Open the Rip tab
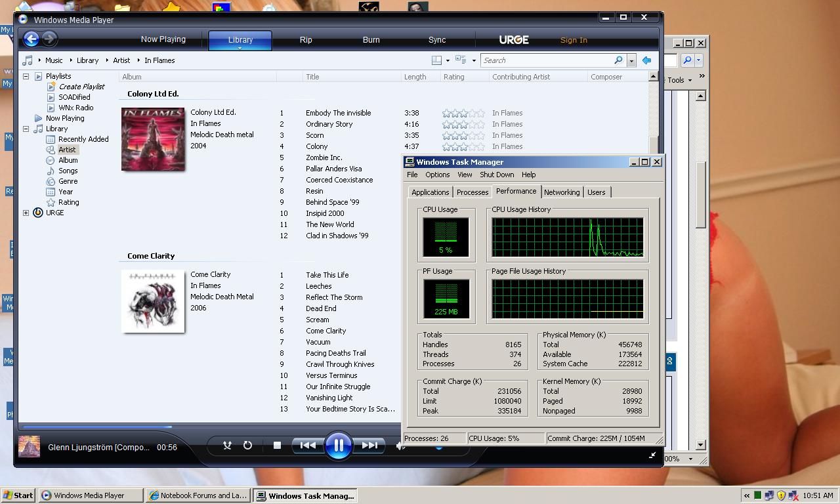The height and width of the screenshot is (504, 840). (x=306, y=39)
